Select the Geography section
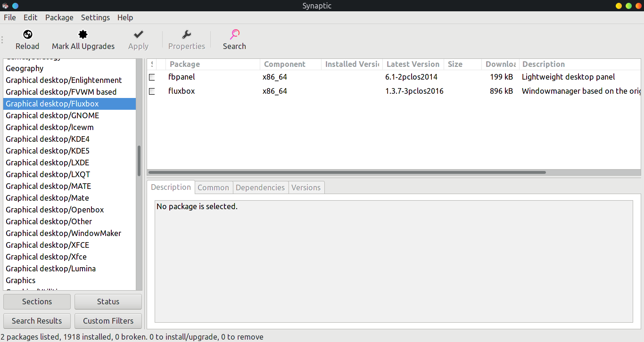This screenshot has height=342, width=644. click(x=69, y=68)
